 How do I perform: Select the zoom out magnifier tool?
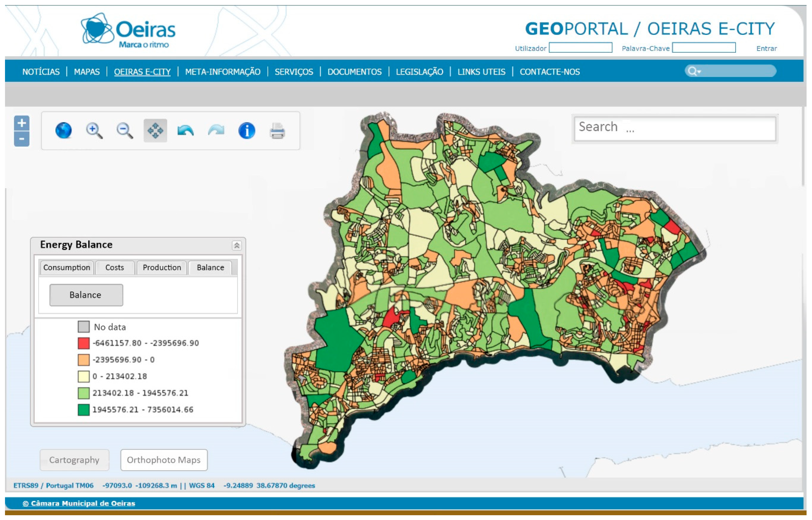[125, 131]
